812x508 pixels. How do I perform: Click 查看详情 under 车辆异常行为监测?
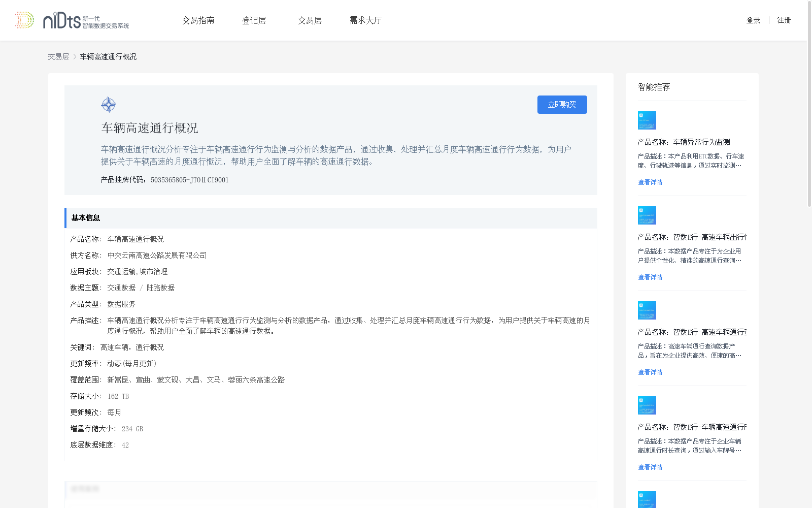(x=650, y=182)
